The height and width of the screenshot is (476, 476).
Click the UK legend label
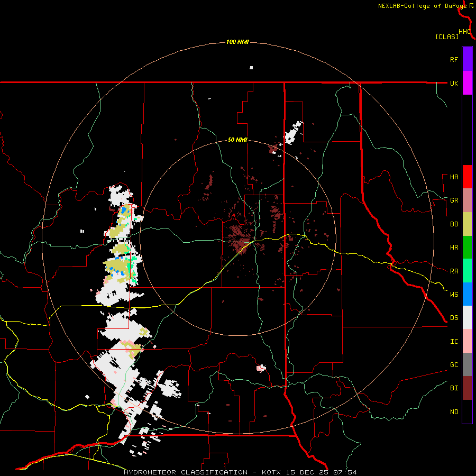(454, 83)
